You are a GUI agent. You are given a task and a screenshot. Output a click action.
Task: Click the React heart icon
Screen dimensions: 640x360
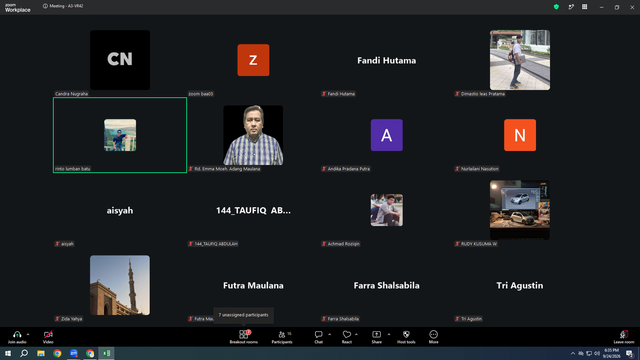click(347, 334)
